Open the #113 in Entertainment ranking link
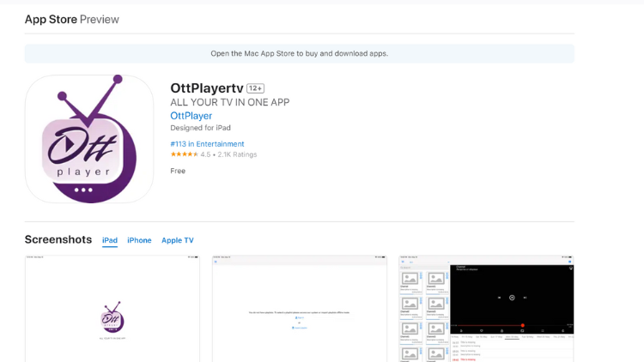644x362 pixels. pyautogui.click(x=207, y=144)
